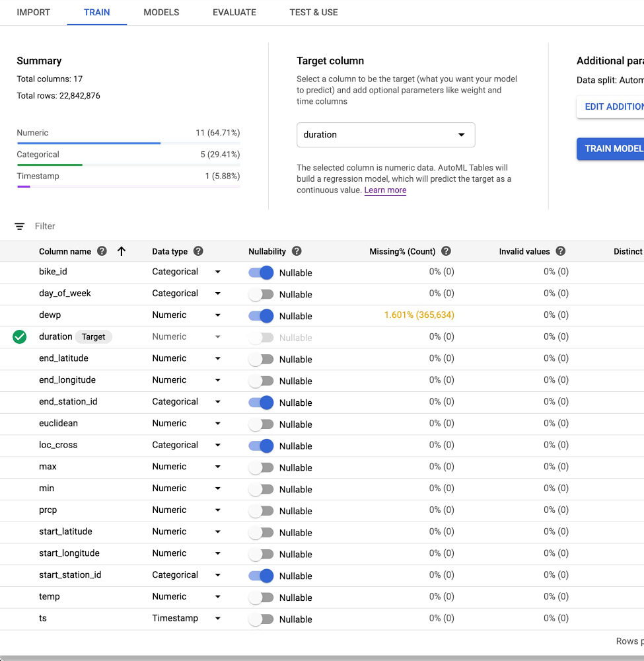
Task: Click Total rows: 22,842,876 text
Action: (59, 96)
